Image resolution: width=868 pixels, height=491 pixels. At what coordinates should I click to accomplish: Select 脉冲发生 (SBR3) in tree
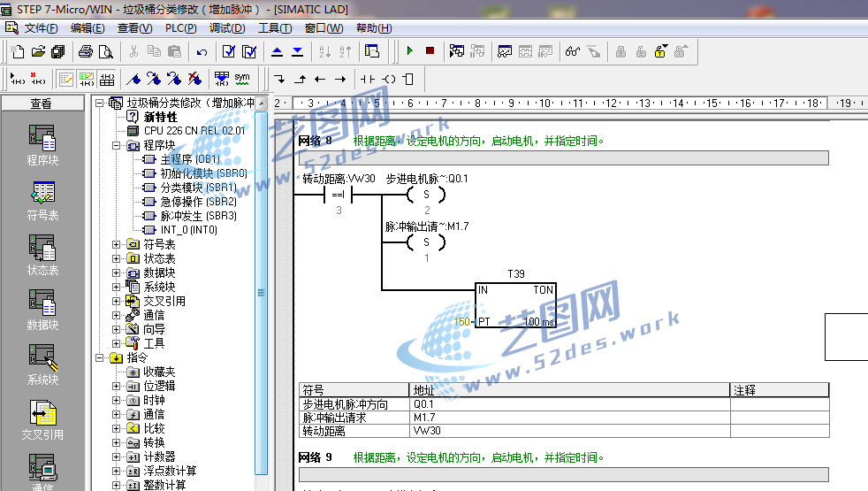(x=198, y=216)
